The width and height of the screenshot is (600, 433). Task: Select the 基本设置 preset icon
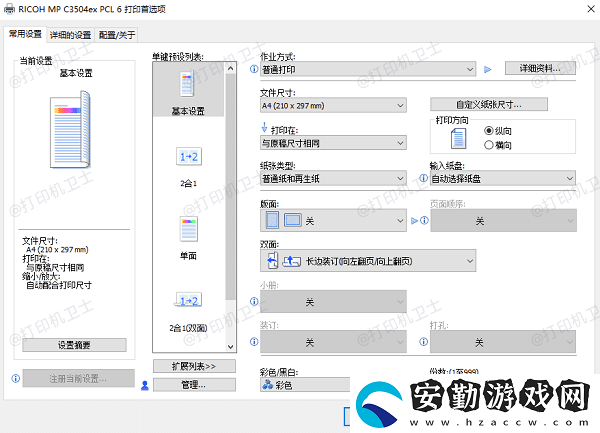click(187, 84)
